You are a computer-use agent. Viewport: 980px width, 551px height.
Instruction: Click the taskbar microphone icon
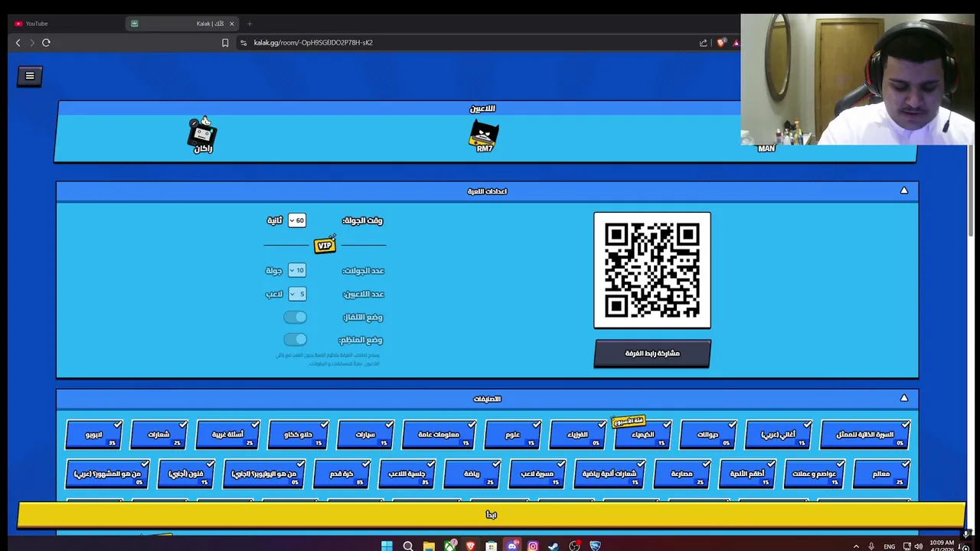(x=871, y=546)
